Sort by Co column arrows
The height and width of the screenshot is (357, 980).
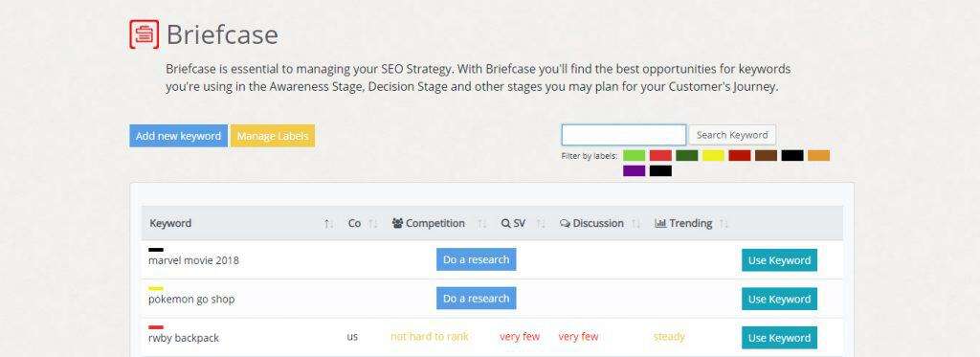pos(373,224)
